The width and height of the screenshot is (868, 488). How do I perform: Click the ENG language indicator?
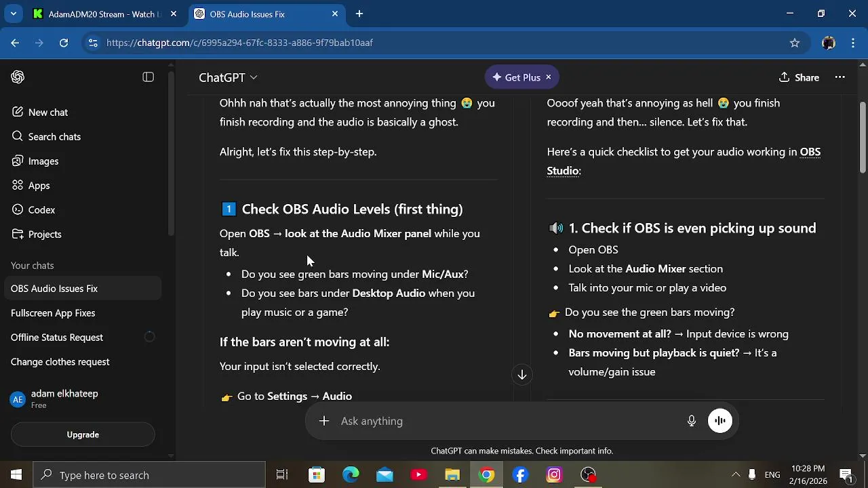tap(772, 475)
